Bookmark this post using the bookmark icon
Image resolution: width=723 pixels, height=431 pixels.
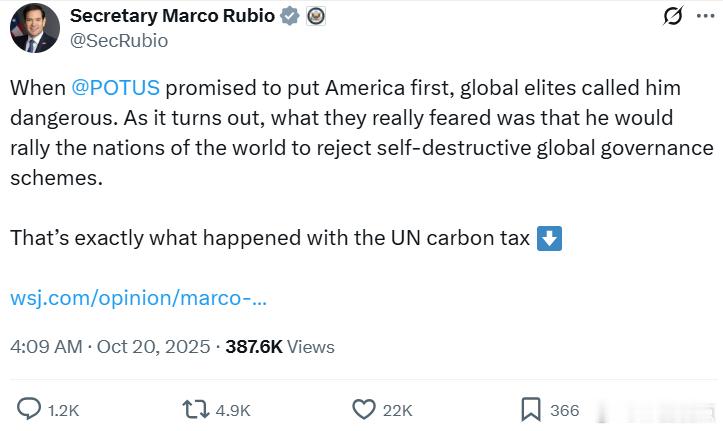click(x=531, y=409)
